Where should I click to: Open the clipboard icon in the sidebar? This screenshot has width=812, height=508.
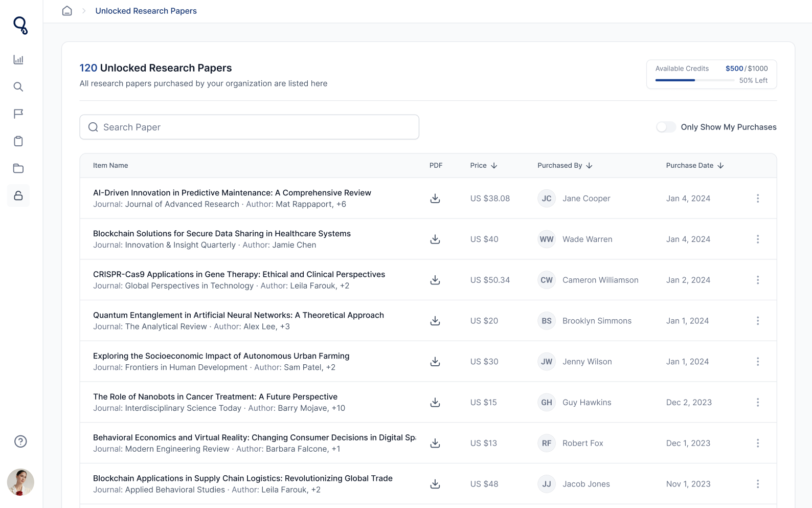[x=18, y=141]
